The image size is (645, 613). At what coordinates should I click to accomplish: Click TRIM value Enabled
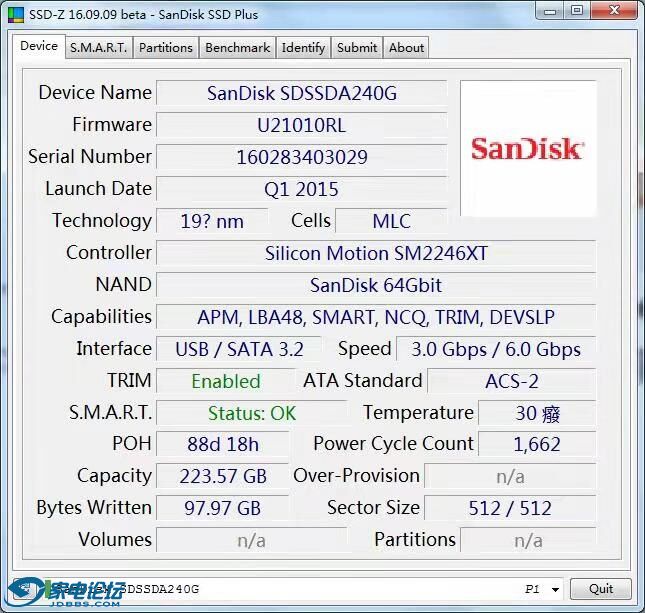(x=226, y=381)
